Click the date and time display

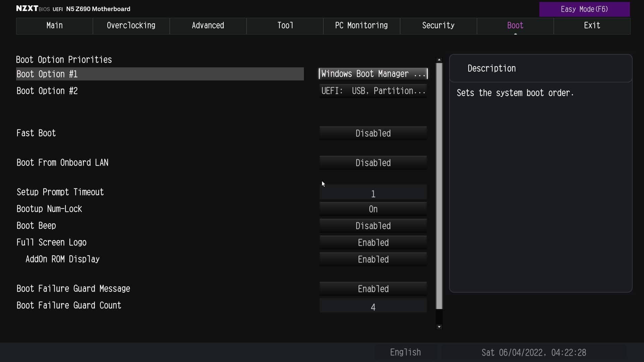[x=534, y=353]
